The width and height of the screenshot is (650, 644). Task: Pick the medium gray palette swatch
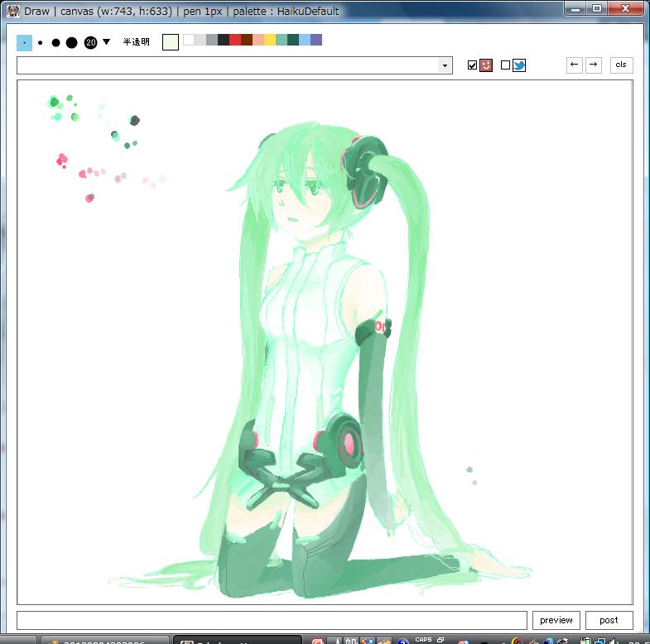click(x=212, y=40)
